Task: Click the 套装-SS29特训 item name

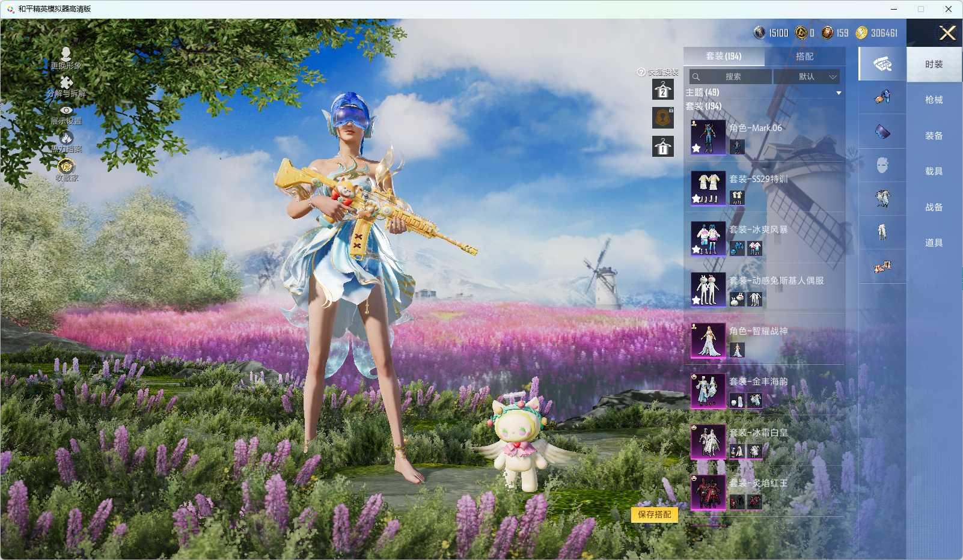Action: [x=759, y=179]
